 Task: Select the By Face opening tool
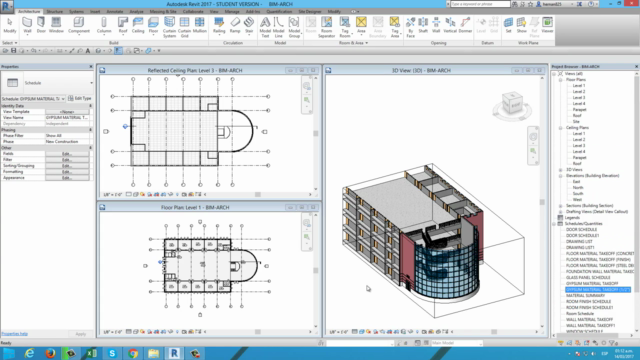(x=411, y=27)
